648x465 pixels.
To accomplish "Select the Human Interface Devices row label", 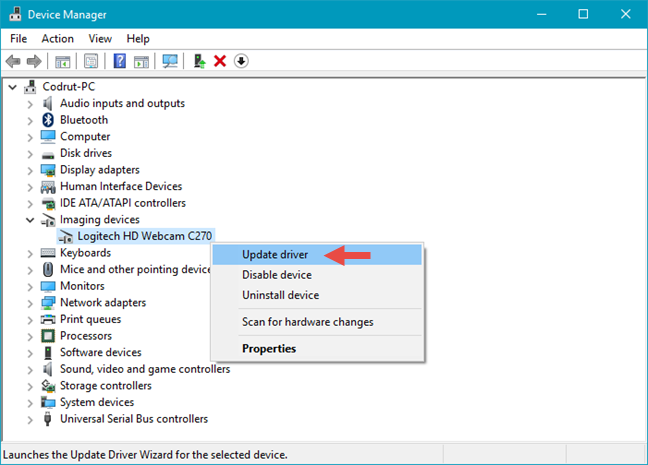I will (x=121, y=186).
